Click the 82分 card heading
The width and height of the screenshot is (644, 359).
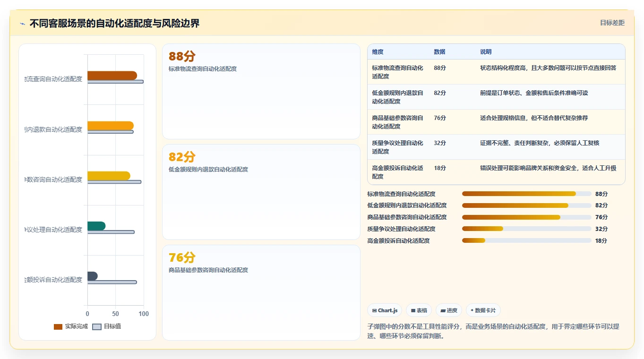[x=182, y=157]
